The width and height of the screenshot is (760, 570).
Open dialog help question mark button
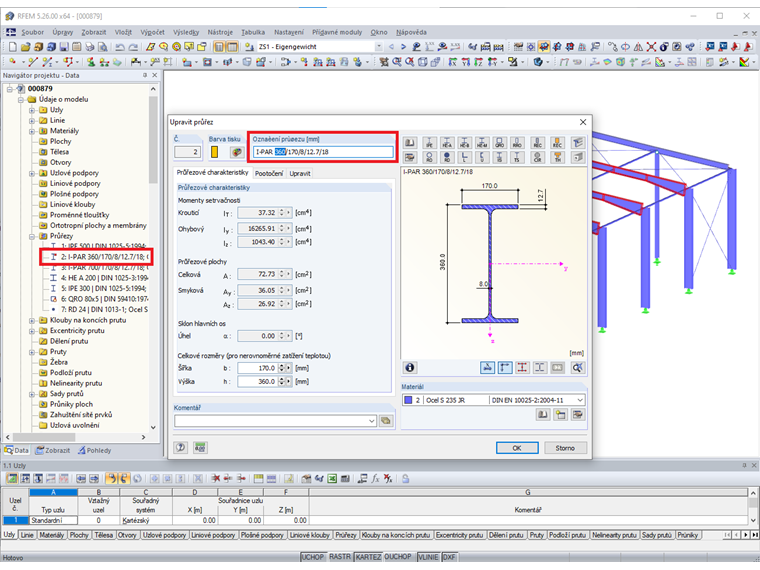181,447
